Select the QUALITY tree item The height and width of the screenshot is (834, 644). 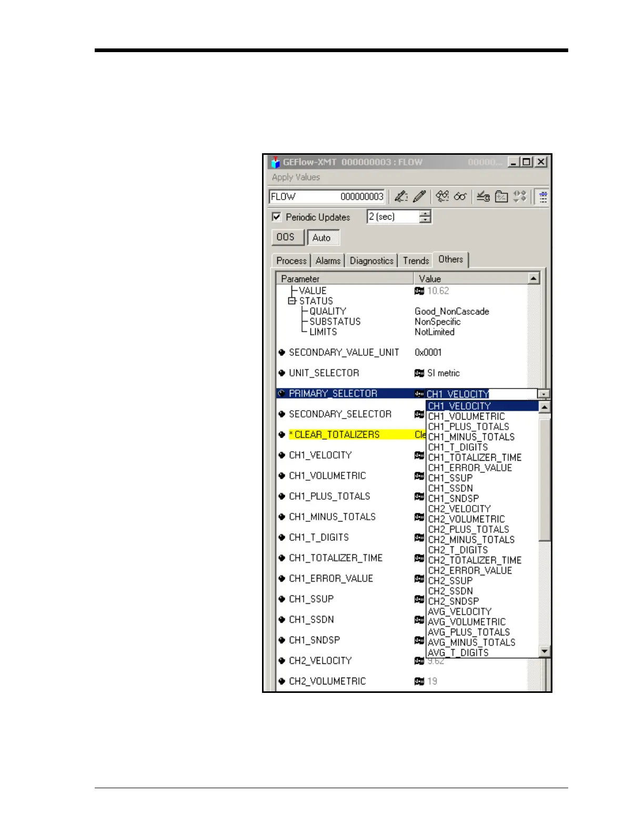pos(328,312)
